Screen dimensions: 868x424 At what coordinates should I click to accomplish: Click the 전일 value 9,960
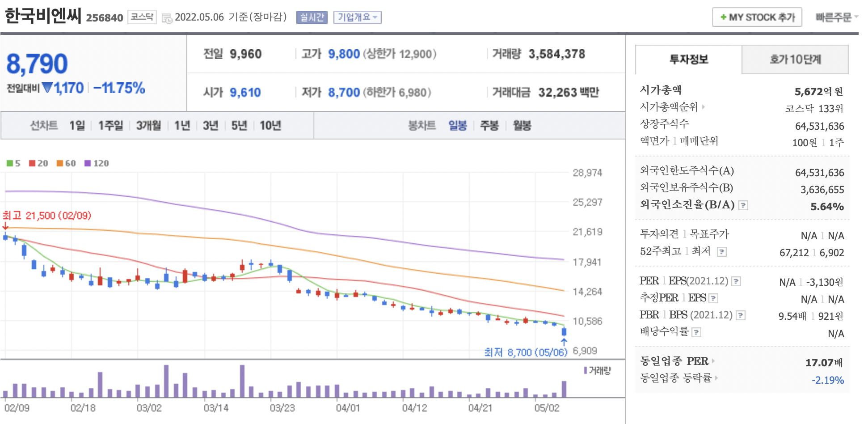click(x=245, y=54)
